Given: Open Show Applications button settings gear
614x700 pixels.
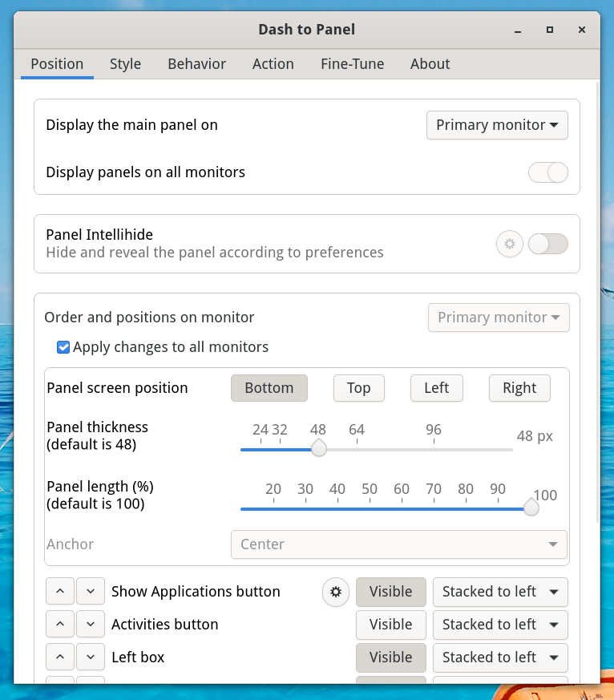Looking at the screenshot, I should 336,592.
